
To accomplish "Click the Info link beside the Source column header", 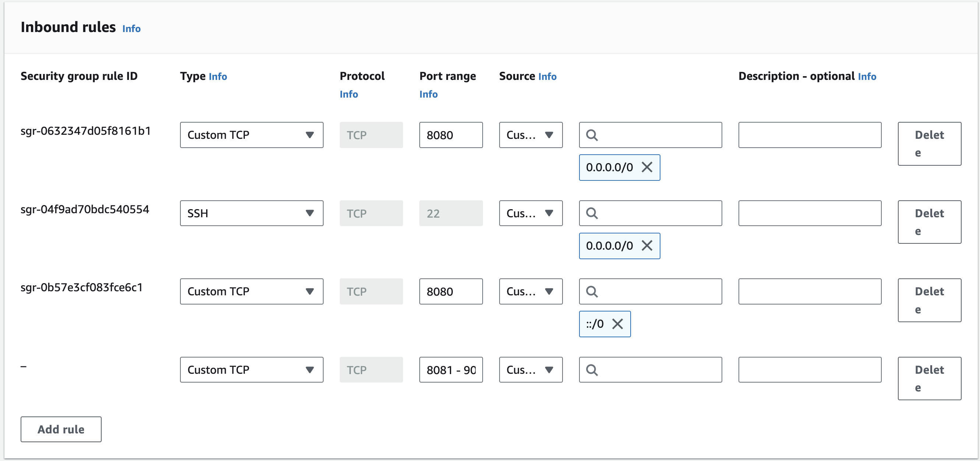I will coord(547,76).
